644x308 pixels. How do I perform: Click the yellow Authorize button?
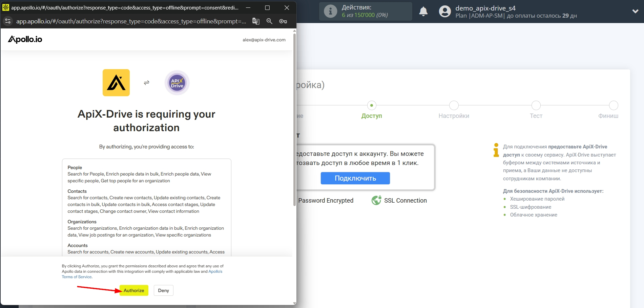134,290
